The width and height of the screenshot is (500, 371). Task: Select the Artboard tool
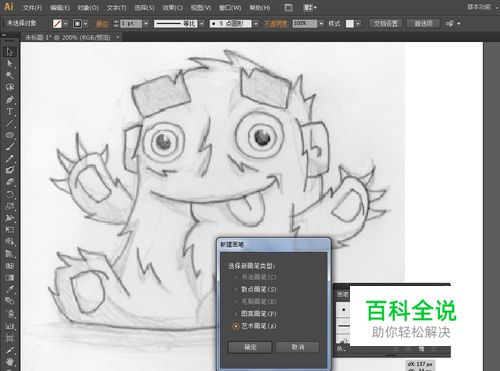pyautogui.click(x=10, y=338)
